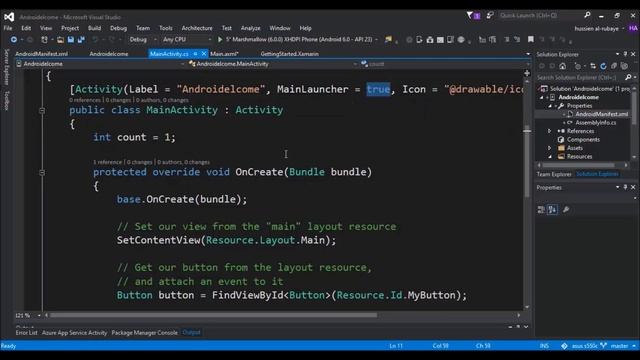This screenshot has height=360, width=640.
Task: Click the HA user account avatar
Action: (x=633, y=28)
